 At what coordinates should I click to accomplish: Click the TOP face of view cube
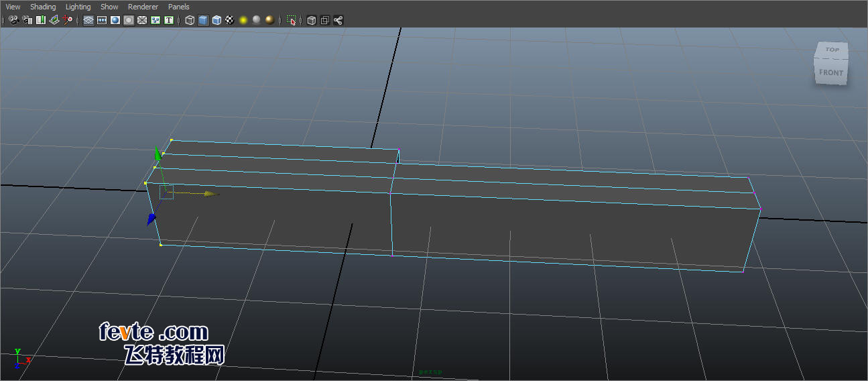click(x=832, y=50)
